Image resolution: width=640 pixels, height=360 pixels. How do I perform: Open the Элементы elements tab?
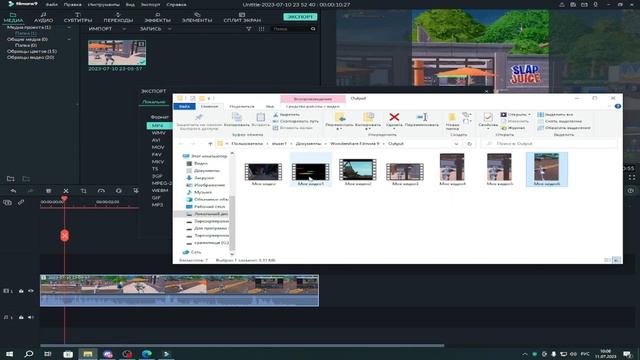click(x=197, y=17)
